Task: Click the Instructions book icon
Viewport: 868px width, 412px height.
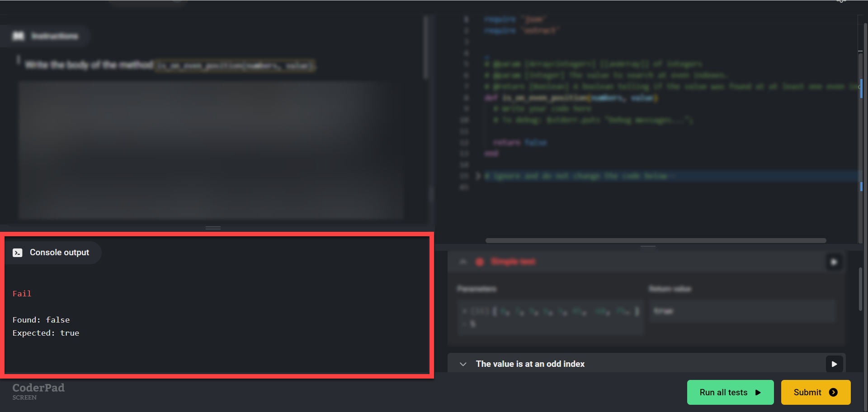Action: point(18,36)
